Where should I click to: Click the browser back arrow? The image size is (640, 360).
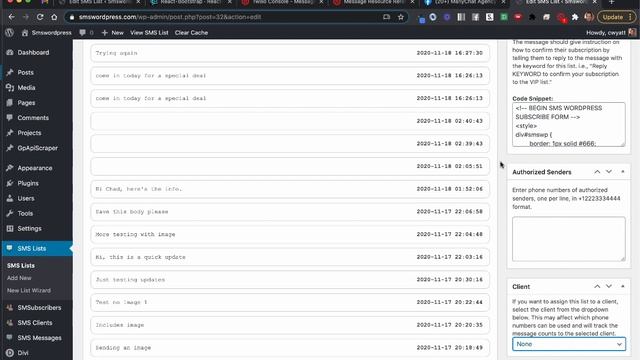coord(11,17)
